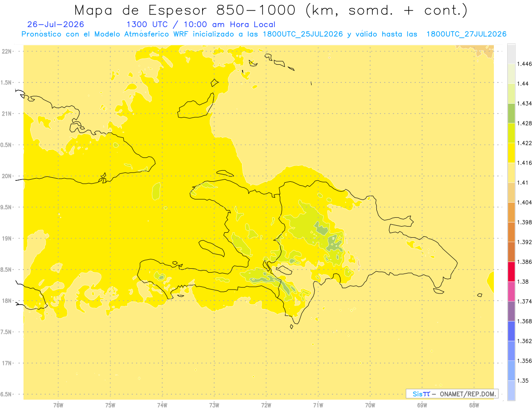Image resolution: width=532 pixels, height=411 pixels.
Task: Click the legend value 1.392
Action: 524,242
